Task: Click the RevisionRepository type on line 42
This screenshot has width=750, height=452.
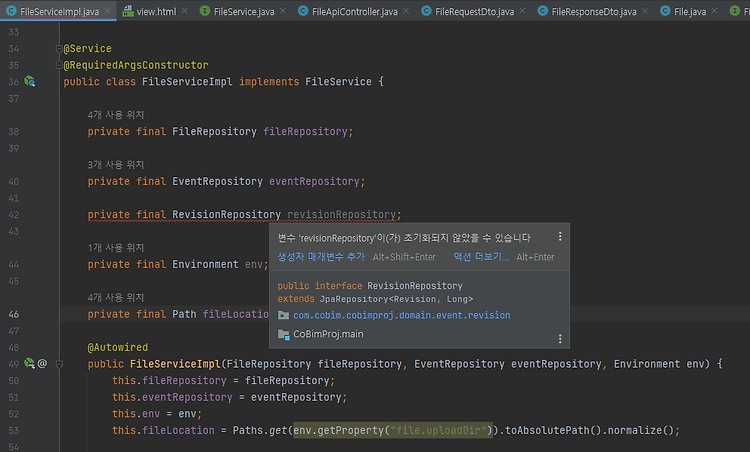Action: tap(226, 215)
